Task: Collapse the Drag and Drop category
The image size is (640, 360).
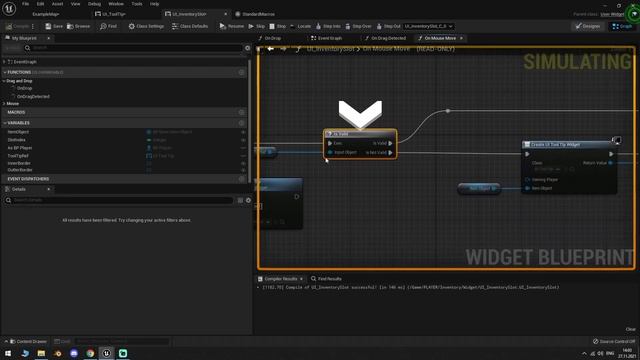Action: [4, 81]
